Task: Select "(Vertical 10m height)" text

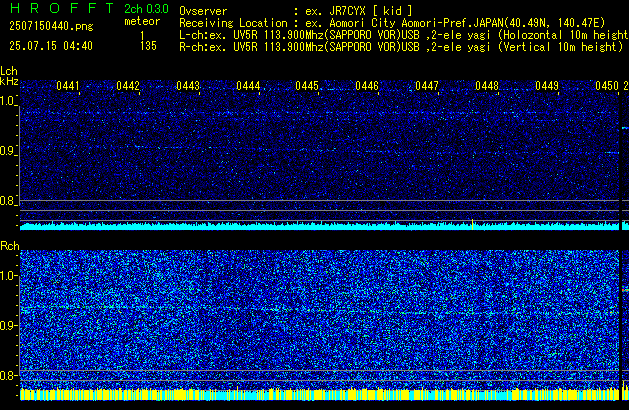Action: coord(560,47)
